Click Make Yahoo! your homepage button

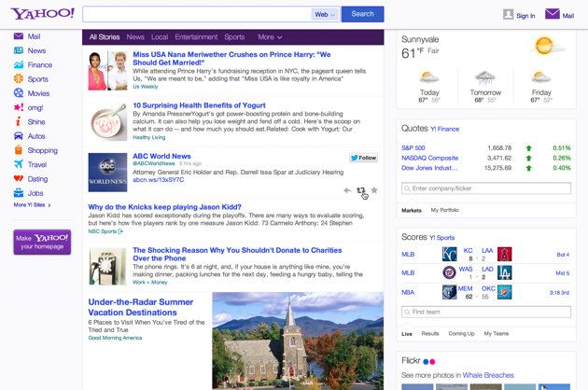[x=42, y=242]
